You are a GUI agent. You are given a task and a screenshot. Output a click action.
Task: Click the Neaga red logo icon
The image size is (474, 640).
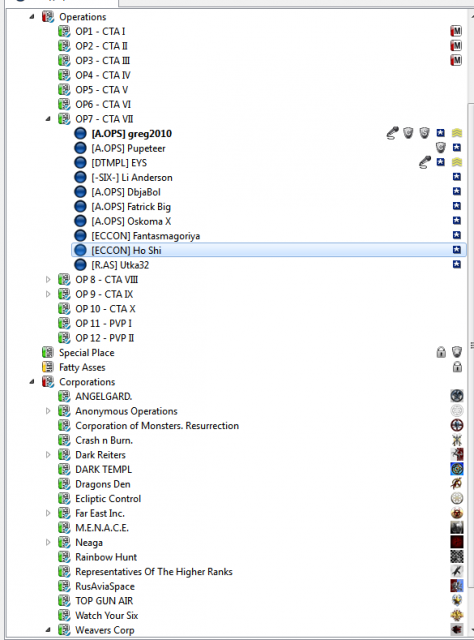pos(457,542)
